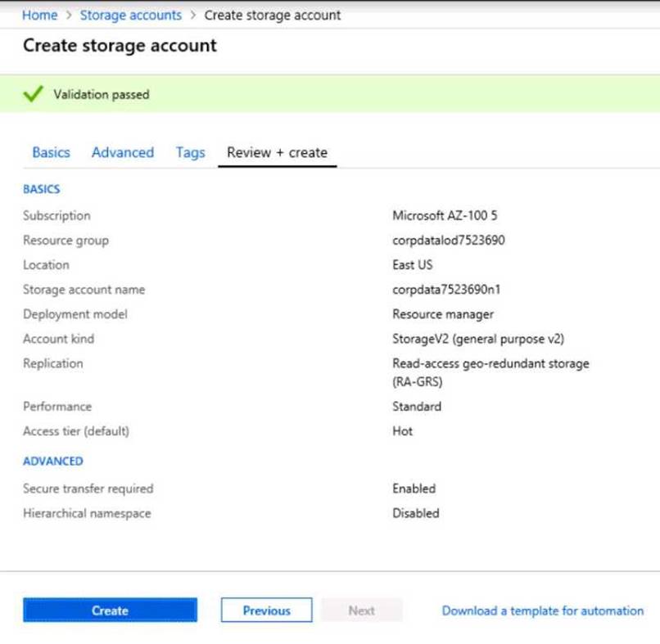Click the BASICS section heading
Screen dimensions: 660x644
42,189
